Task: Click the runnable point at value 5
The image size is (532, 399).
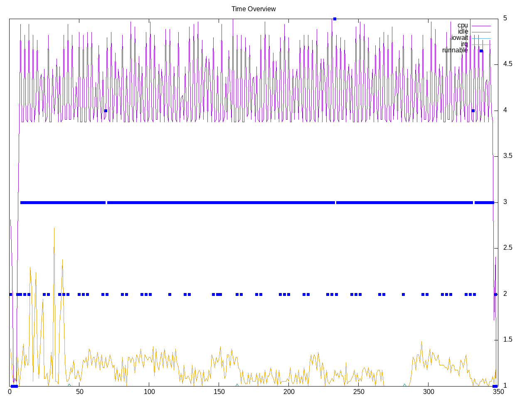Action: pos(335,19)
